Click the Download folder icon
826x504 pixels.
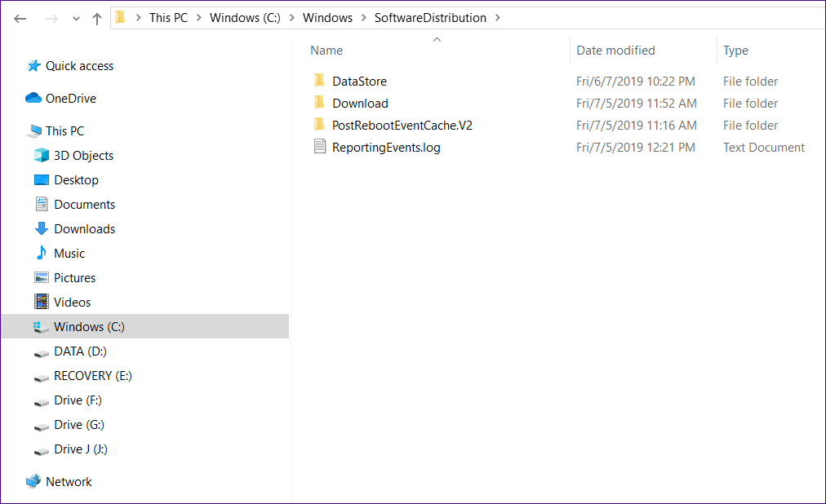point(319,103)
